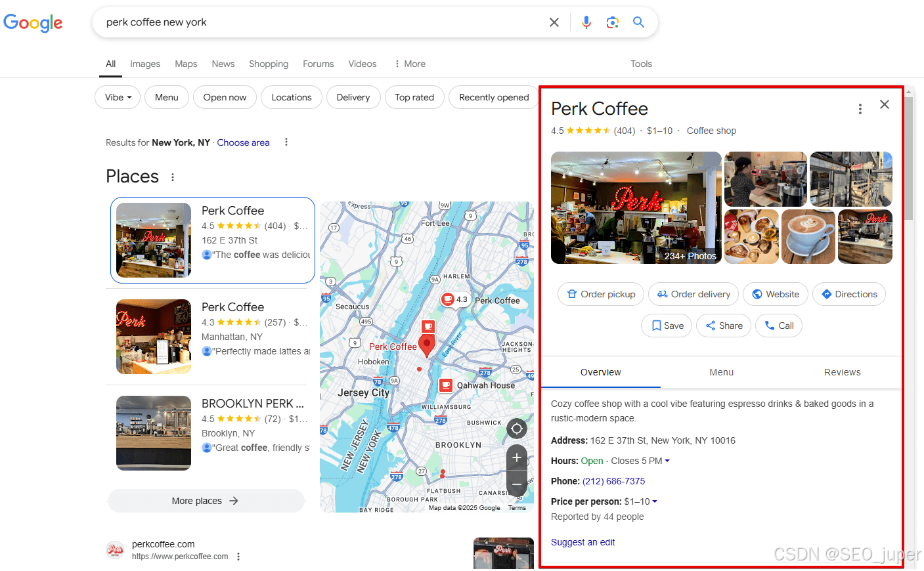Viewport: 924px width, 571px height.
Task: Open three-dot menu beside perkcoffee.com result
Action: [238, 557]
